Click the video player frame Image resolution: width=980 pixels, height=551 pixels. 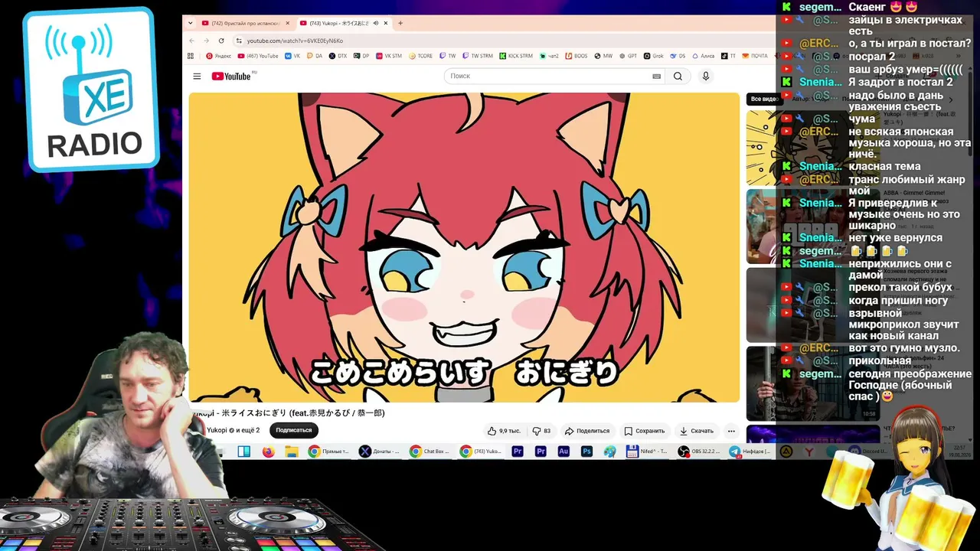tap(464, 247)
